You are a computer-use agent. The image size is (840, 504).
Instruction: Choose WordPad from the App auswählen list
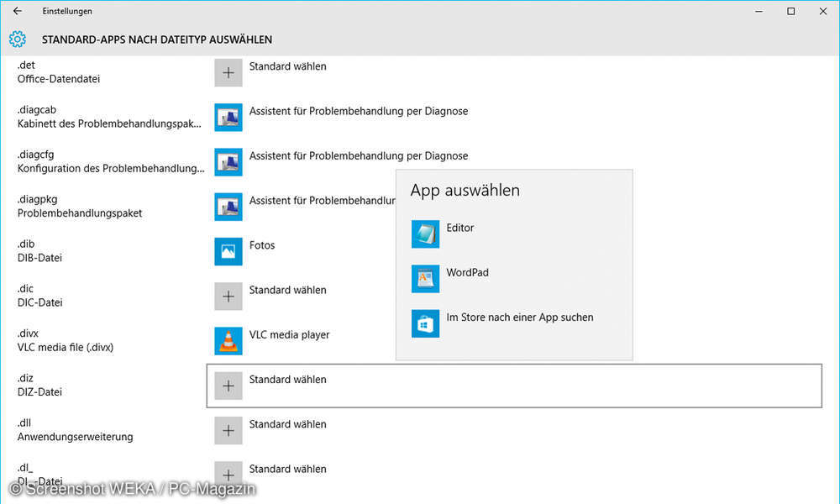click(467, 272)
